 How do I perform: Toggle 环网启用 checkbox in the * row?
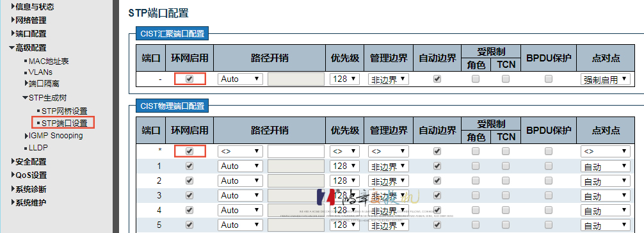click(189, 151)
